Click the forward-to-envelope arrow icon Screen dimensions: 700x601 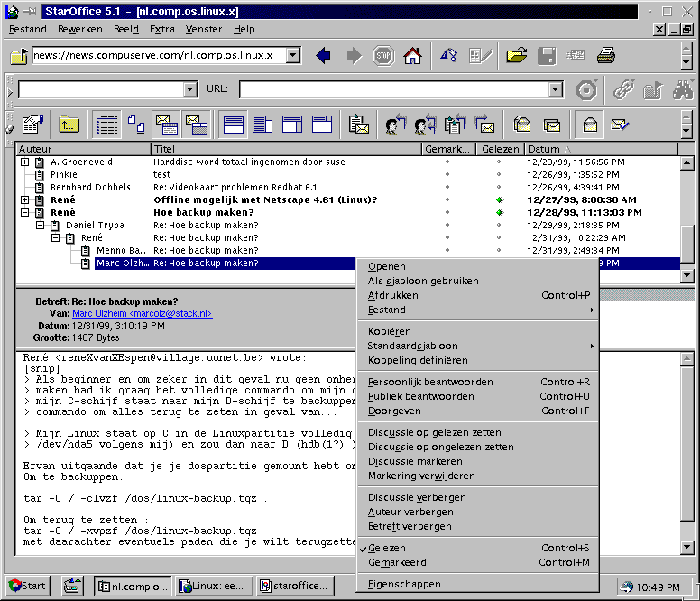point(484,125)
